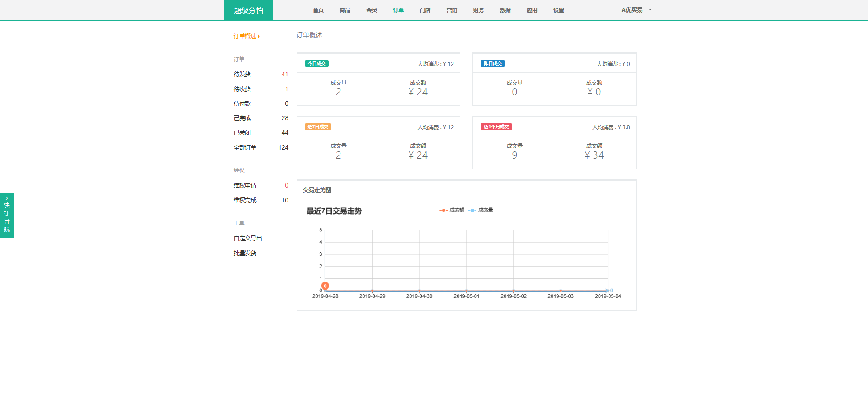The width and height of the screenshot is (868, 418).
Task: Click the orange data point marker on 2019-04-28
Action: (x=325, y=286)
